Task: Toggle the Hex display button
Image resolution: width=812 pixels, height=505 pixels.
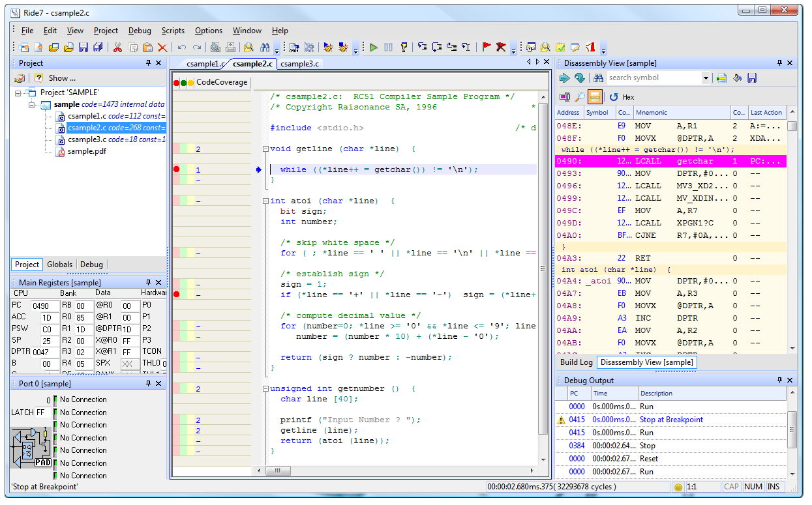Action: pos(629,97)
